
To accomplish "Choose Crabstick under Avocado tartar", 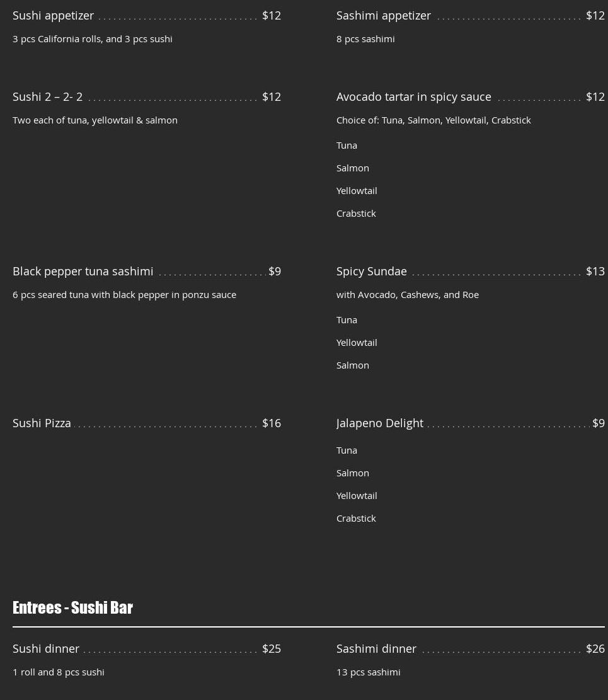I will pos(356,213).
